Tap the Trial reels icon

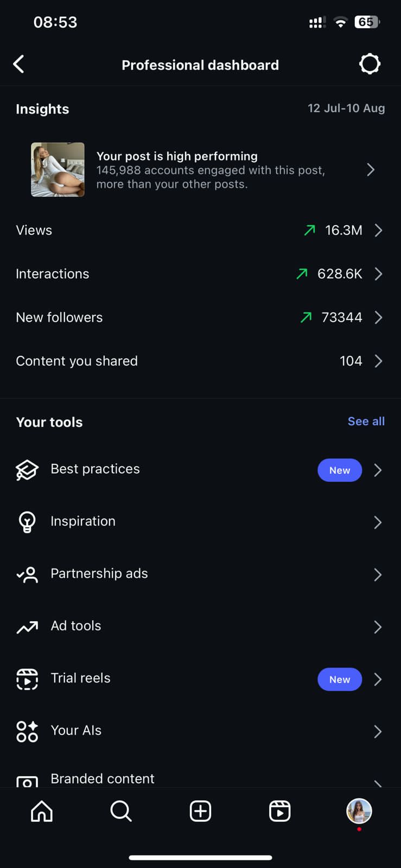(27, 679)
